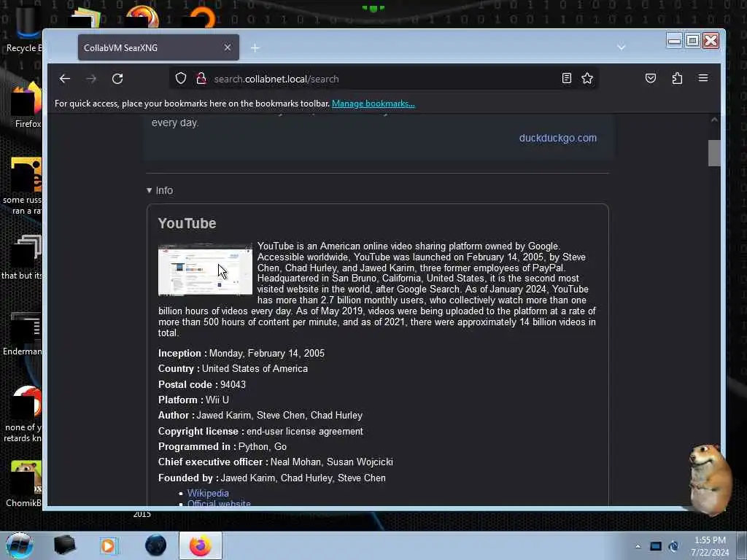Click the YouTube infobox heading
This screenshot has width=747, height=560.
point(187,223)
